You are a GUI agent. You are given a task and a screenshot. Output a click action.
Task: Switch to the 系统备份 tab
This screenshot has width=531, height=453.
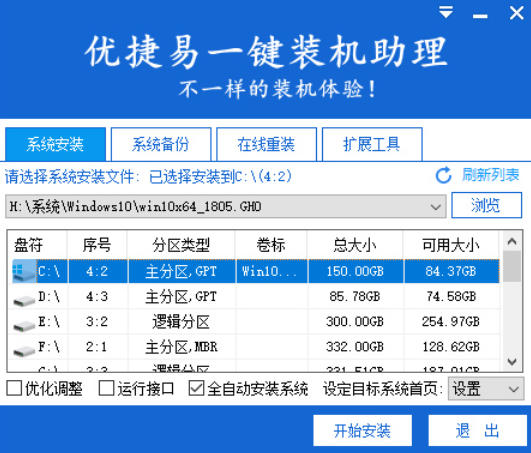161,144
